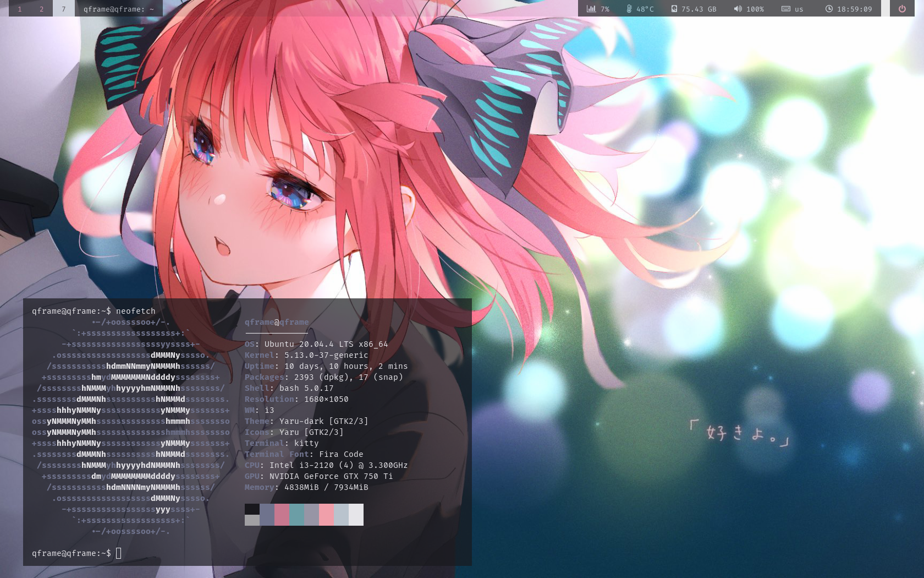Click the rose pink color swatch

click(x=282, y=515)
